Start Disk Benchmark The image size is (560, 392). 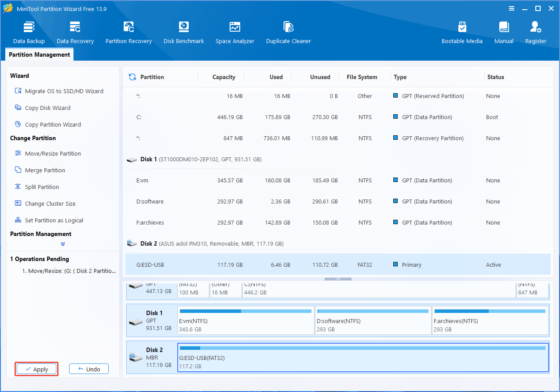coord(183,32)
